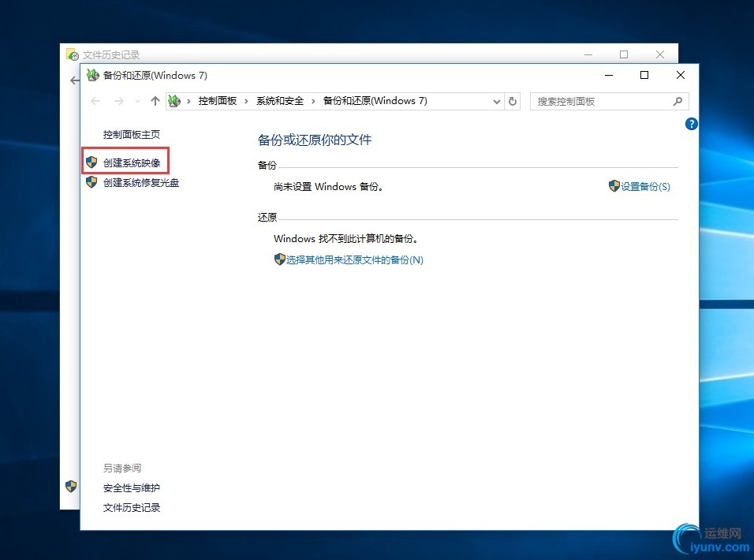Open 文件历史记录 link in sidebar
The height and width of the screenshot is (560, 754).
(x=131, y=508)
